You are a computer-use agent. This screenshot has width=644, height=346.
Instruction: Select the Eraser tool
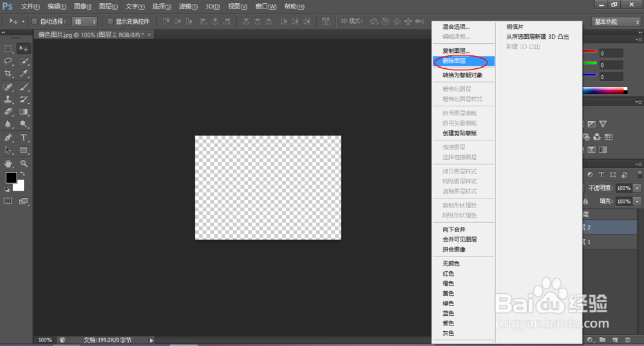(8, 111)
